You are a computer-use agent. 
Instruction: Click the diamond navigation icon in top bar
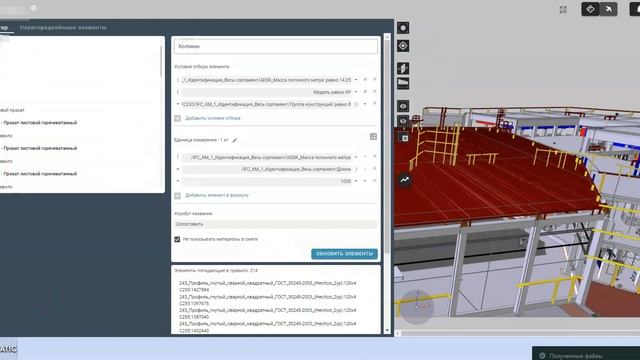pyautogui.click(x=590, y=9)
